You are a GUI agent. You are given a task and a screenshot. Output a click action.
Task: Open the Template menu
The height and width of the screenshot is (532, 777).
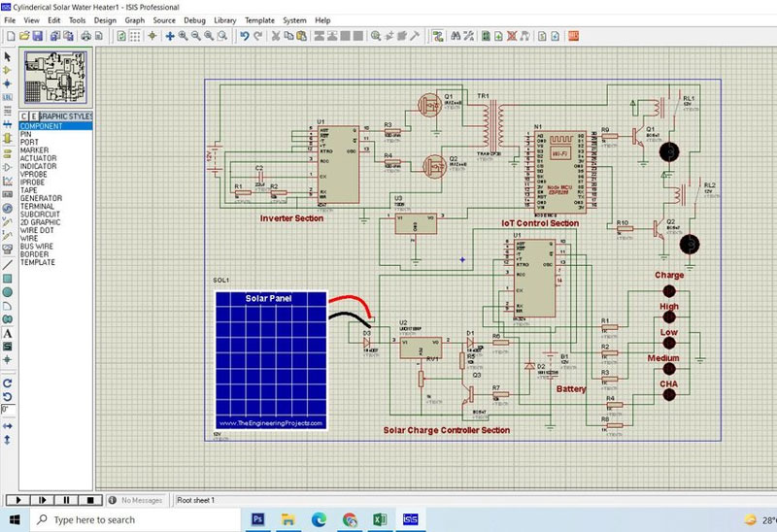[259, 20]
